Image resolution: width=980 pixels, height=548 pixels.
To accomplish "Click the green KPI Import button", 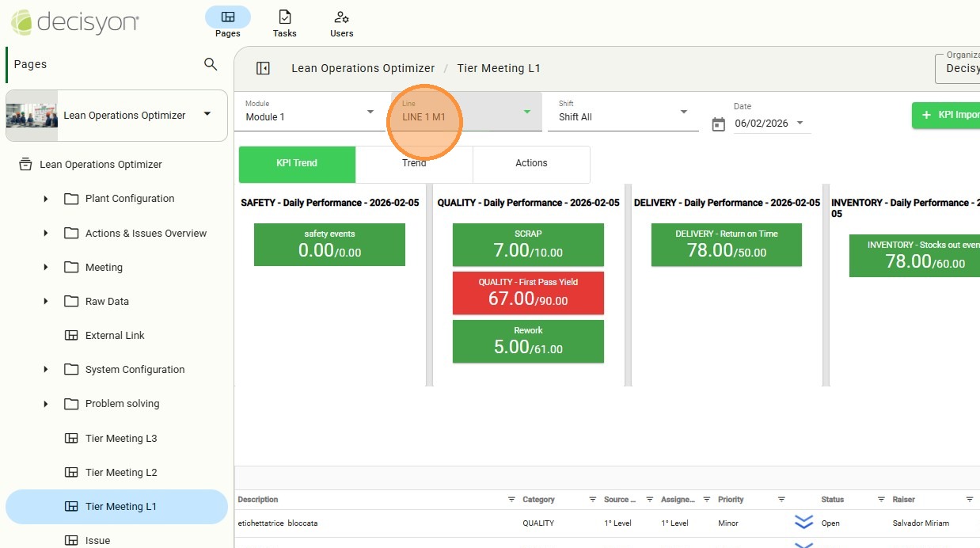I will click(948, 115).
